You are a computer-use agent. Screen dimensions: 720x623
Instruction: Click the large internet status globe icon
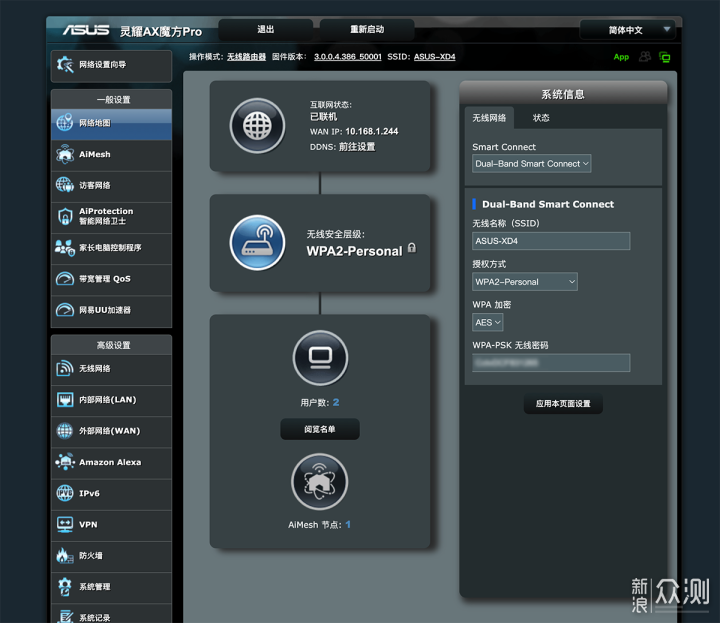coord(257,126)
